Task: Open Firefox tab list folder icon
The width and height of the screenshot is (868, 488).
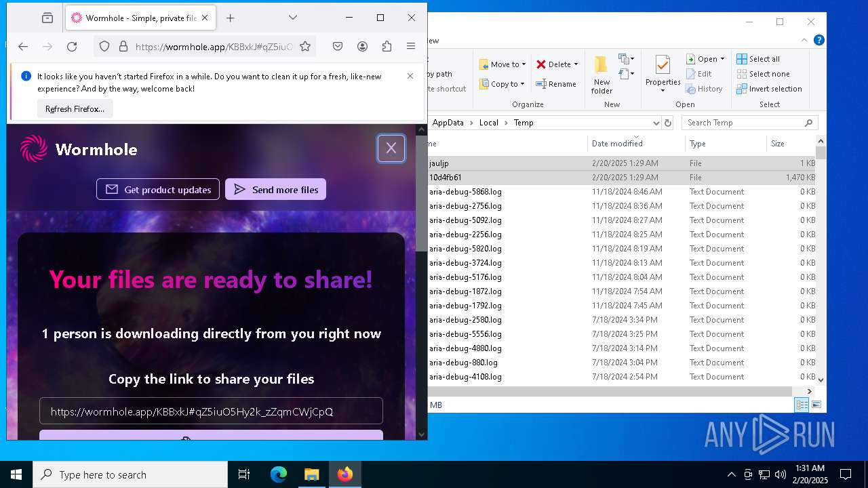Action: point(47,18)
